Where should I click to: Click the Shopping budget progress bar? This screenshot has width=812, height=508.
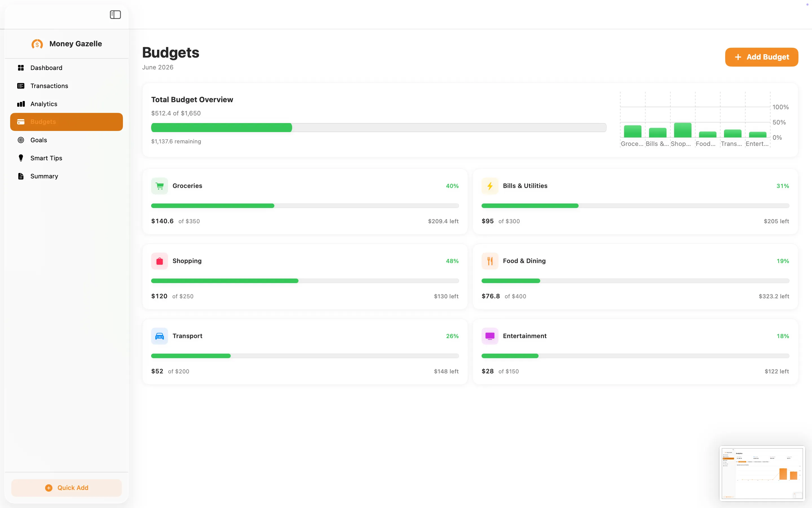[305, 281]
